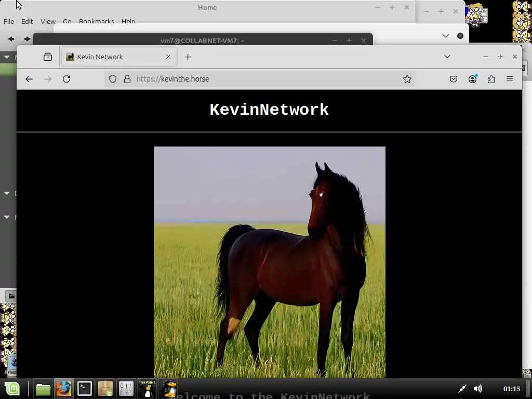This screenshot has width=532, height=399.
Task: Click the horse photograph
Action: tap(270, 262)
